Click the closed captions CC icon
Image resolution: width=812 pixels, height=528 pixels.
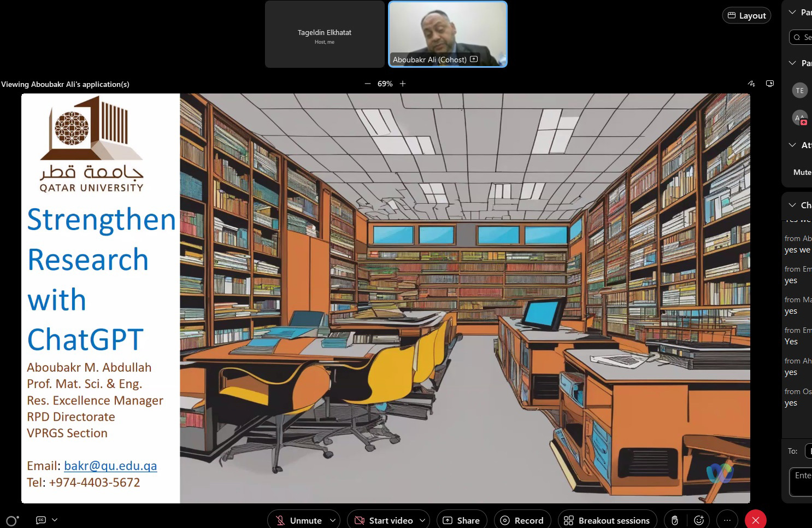(41, 520)
